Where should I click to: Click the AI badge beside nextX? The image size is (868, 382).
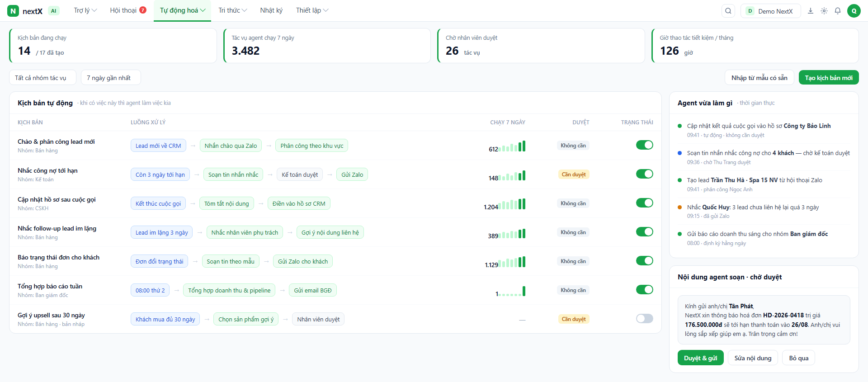click(x=54, y=11)
